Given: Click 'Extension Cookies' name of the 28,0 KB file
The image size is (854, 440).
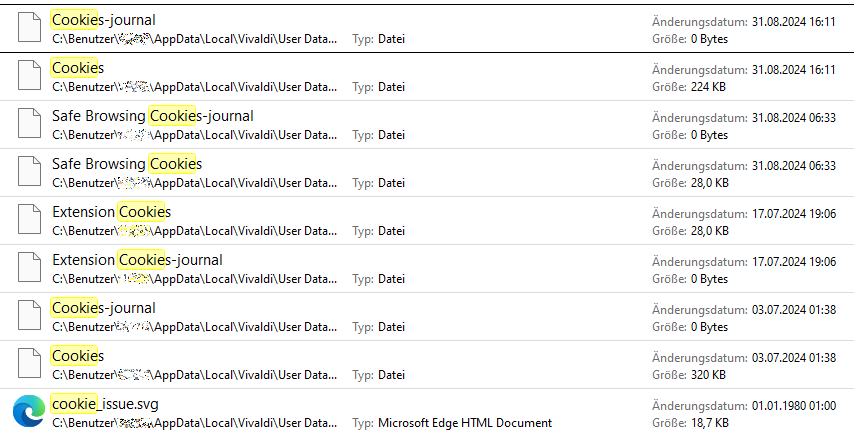Looking at the screenshot, I should (x=112, y=212).
